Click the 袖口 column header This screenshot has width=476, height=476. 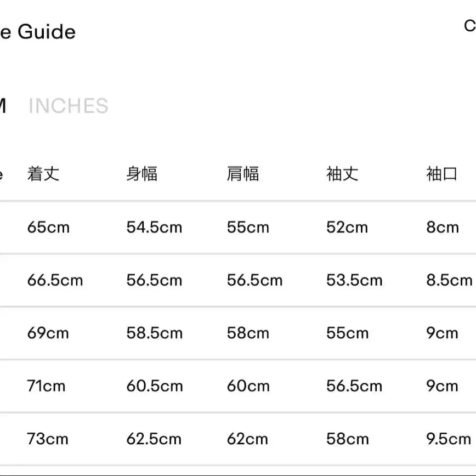pyautogui.click(x=442, y=174)
